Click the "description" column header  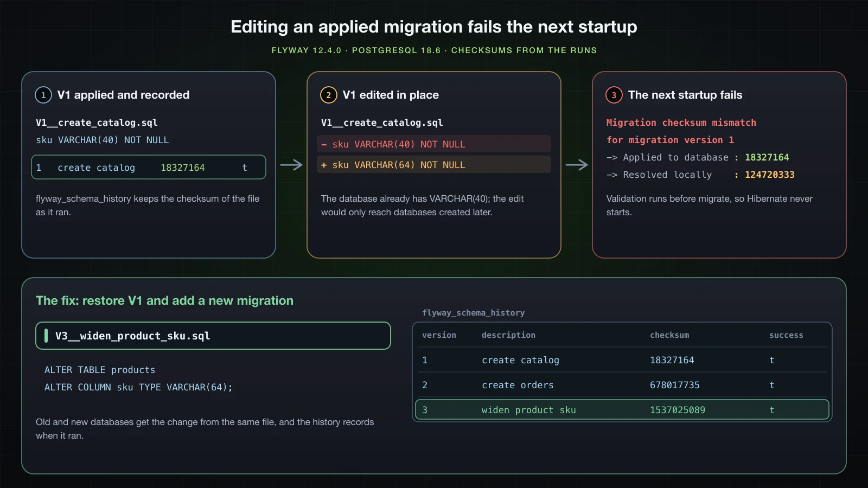[x=508, y=335]
